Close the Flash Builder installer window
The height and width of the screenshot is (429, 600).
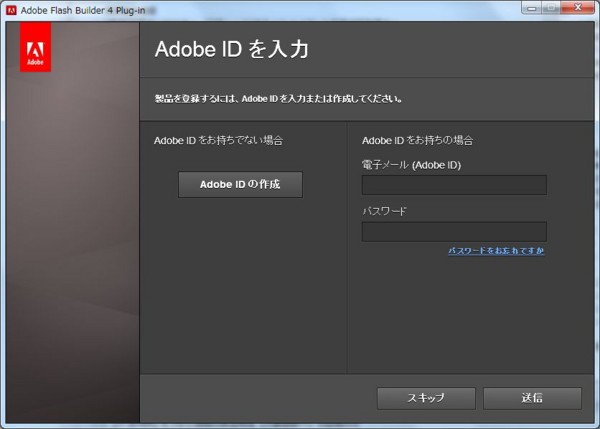[578, 8]
